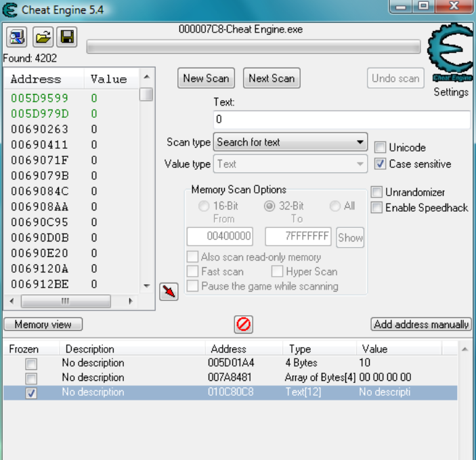The image size is (476, 460).
Task: Open the process list icon
Action: 17,37
